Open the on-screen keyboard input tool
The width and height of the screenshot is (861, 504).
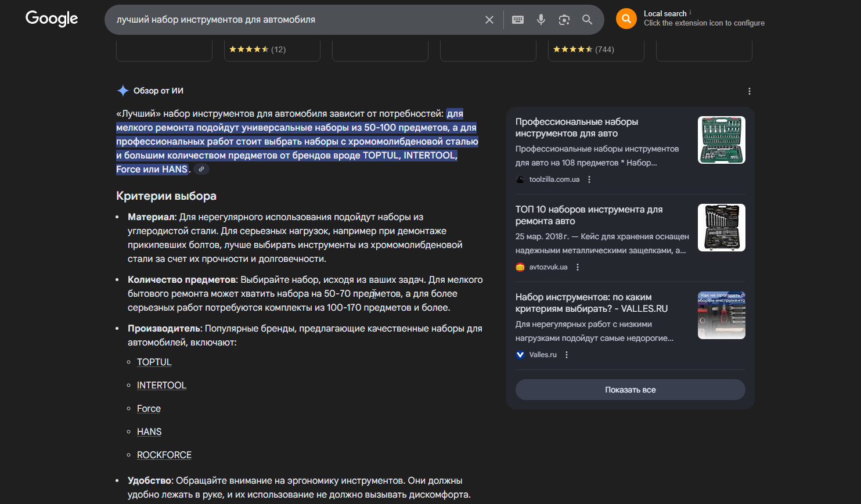click(x=518, y=20)
